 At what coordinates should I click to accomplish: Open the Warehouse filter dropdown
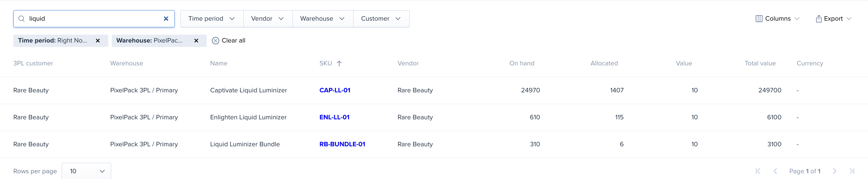pos(323,19)
